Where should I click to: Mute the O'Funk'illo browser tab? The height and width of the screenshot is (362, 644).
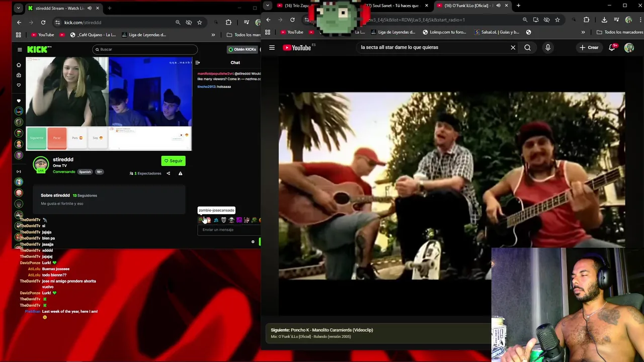click(498, 6)
